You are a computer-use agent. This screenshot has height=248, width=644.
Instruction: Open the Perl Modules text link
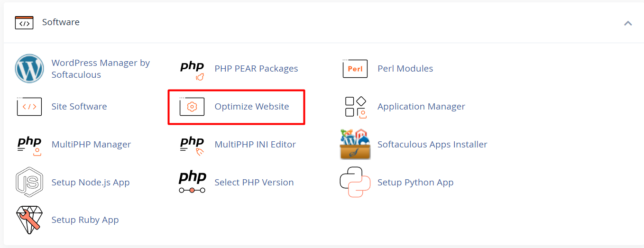(405, 69)
